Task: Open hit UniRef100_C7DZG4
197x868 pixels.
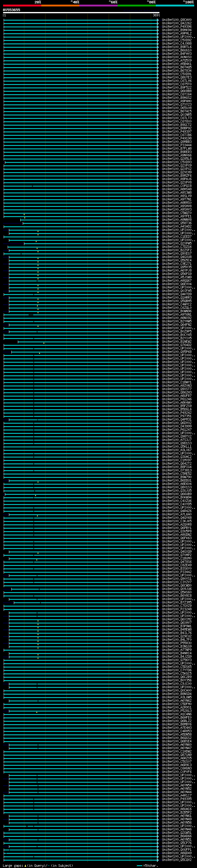Action: pyautogui.click(x=177, y=247)
